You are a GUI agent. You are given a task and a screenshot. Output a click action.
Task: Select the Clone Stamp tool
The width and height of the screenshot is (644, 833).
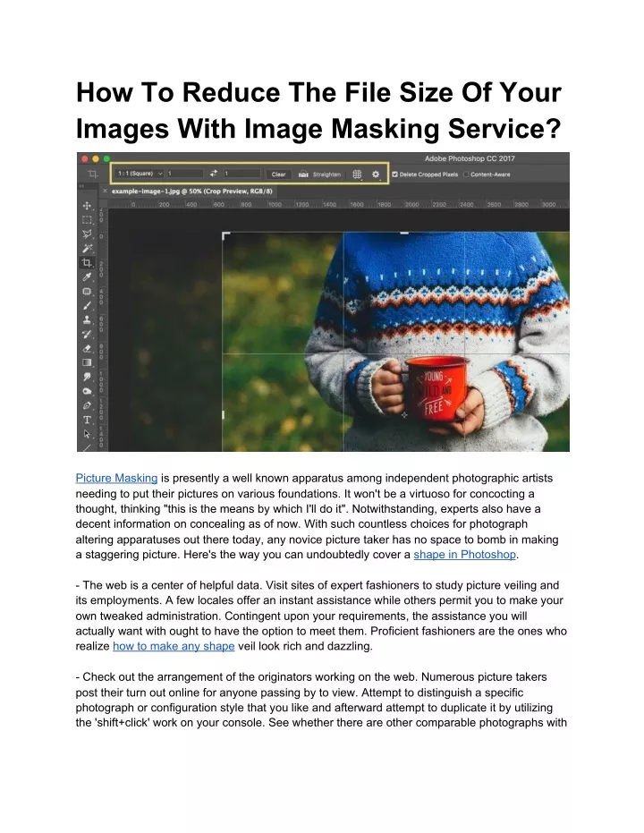point(87,319)
